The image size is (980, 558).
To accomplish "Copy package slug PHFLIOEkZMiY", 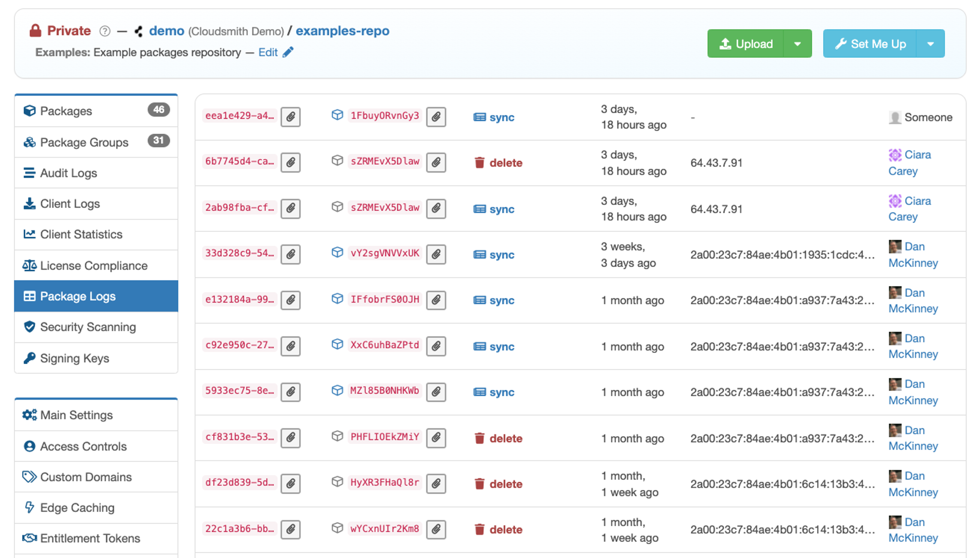I will (436, 438).
